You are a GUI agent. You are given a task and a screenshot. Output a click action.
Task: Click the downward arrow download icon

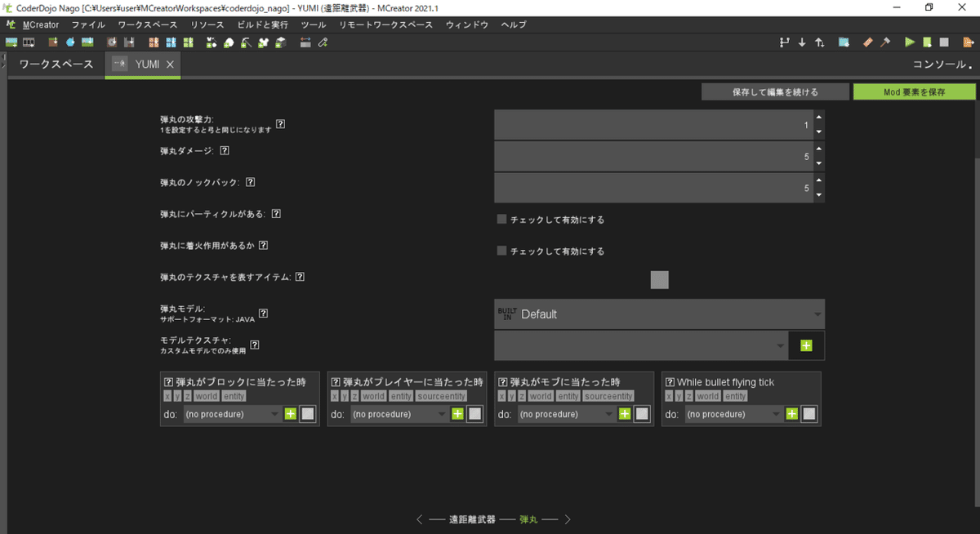click(802, 42)
